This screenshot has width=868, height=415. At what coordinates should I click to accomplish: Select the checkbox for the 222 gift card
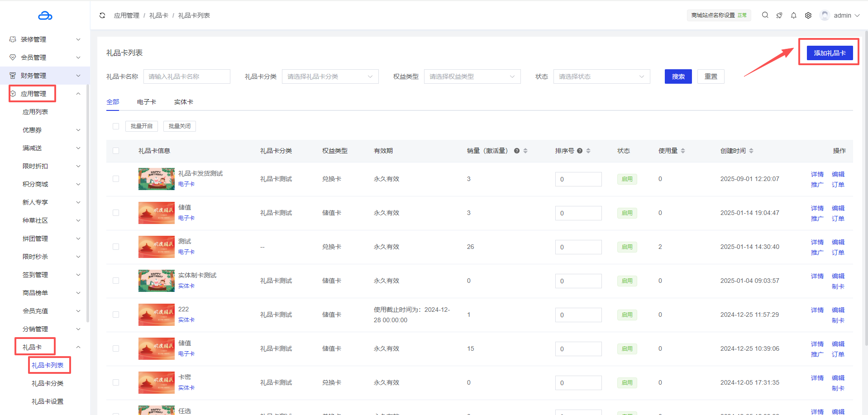point(116,315)
